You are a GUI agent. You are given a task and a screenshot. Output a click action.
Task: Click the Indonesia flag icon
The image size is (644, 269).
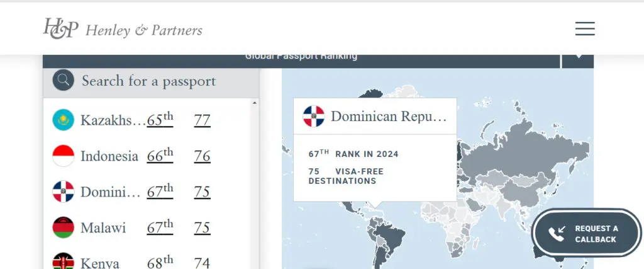pos(64,156)
